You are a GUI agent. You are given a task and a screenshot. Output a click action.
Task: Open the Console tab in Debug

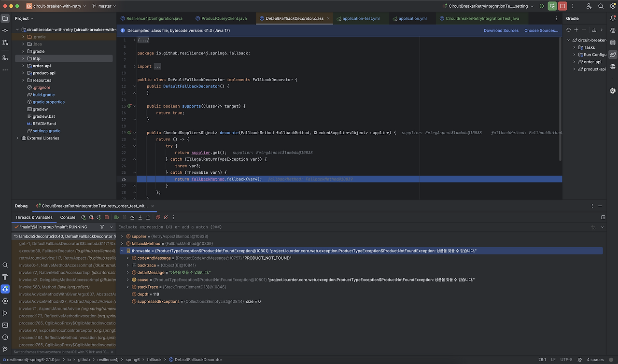point(68,217)
